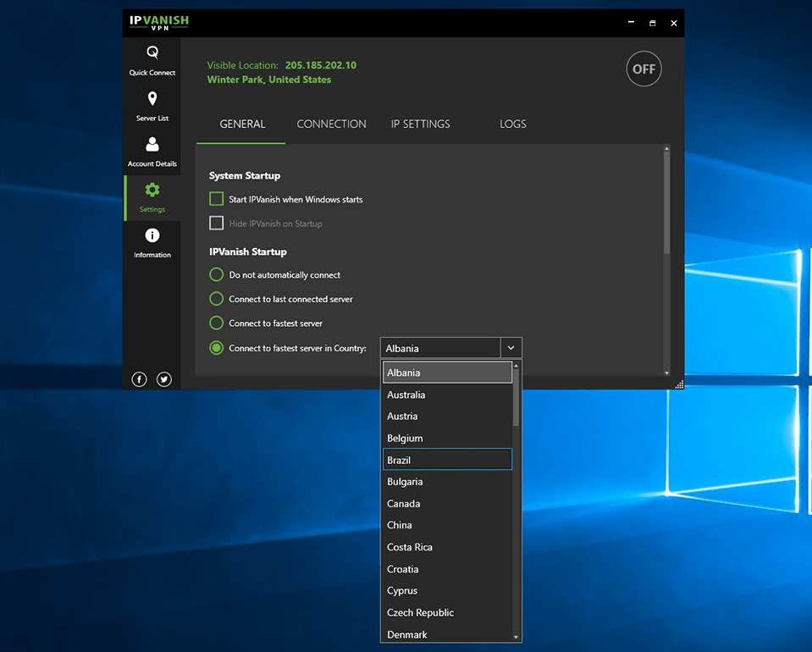Screen dimensions: 812x652
Task: Minimize the IPVanish window
Action: pos(631,22)
